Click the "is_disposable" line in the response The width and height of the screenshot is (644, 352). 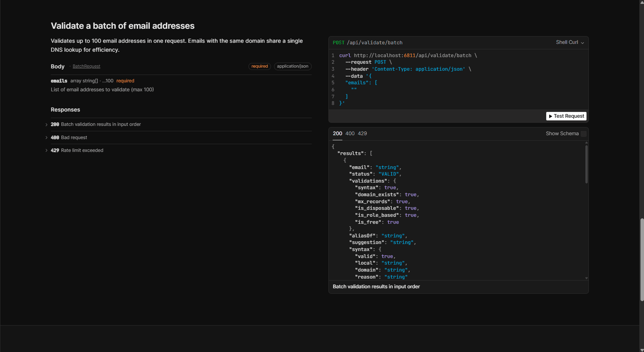point(387,208)
